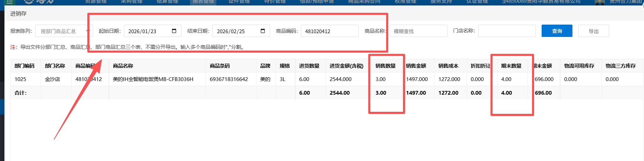Select the 金沙店 department name cell
Screen dimensions: 644x161
tap(52, 79)
